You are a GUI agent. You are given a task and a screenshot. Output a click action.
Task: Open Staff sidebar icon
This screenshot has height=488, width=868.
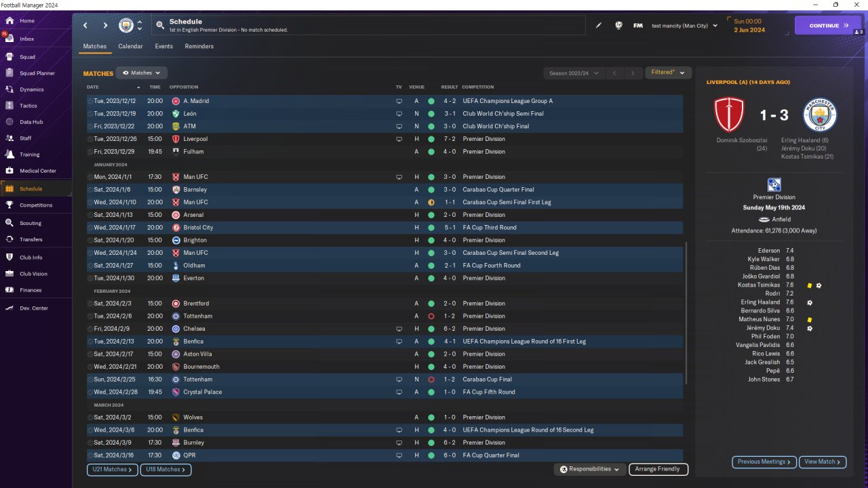click(x=9, y=138)
